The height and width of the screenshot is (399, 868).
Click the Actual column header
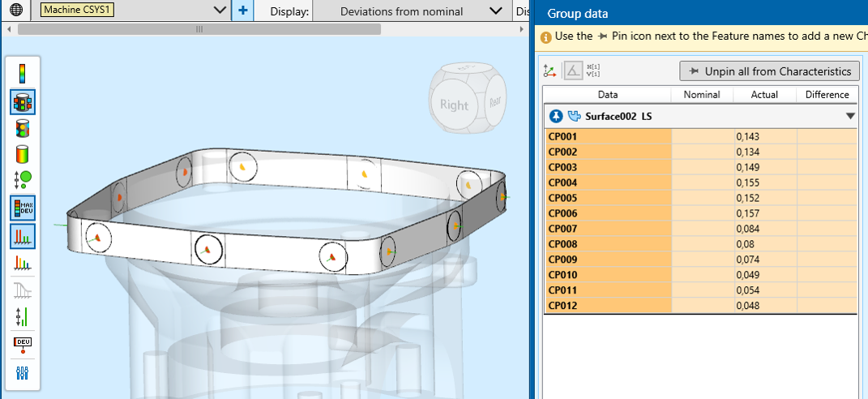click(x=764, y=95)
